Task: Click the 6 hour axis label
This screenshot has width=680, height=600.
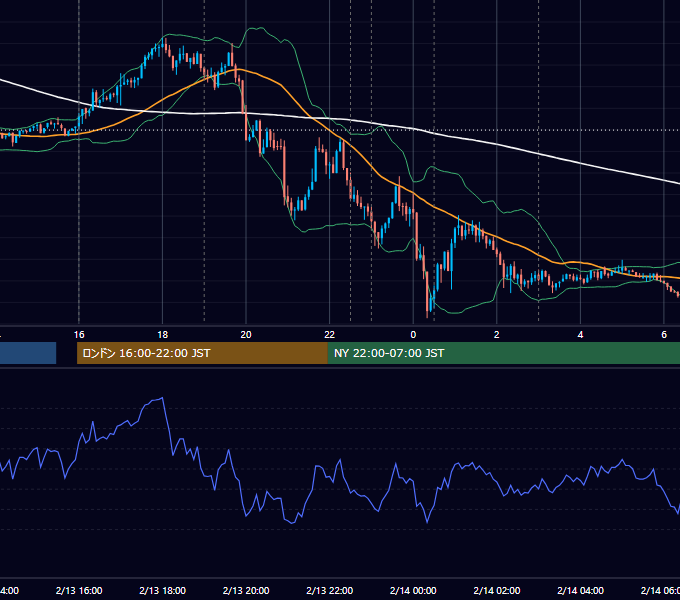Action: 664,334
